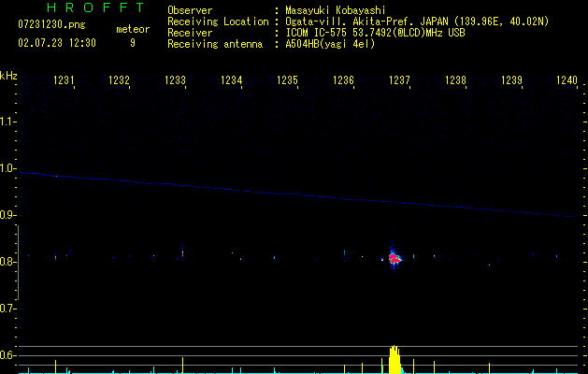Screen dimensions: 588x374
Task: Select the 1240 time marker
Action: pos(566,81)
